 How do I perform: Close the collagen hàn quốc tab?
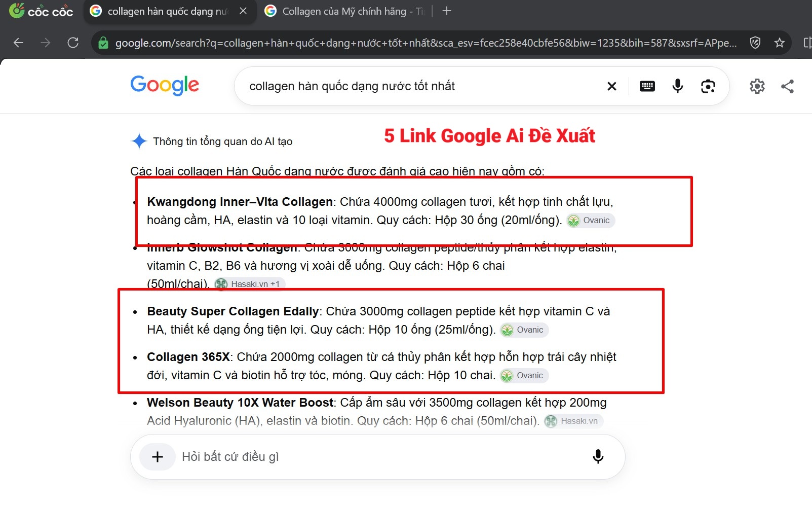point(243,11)
